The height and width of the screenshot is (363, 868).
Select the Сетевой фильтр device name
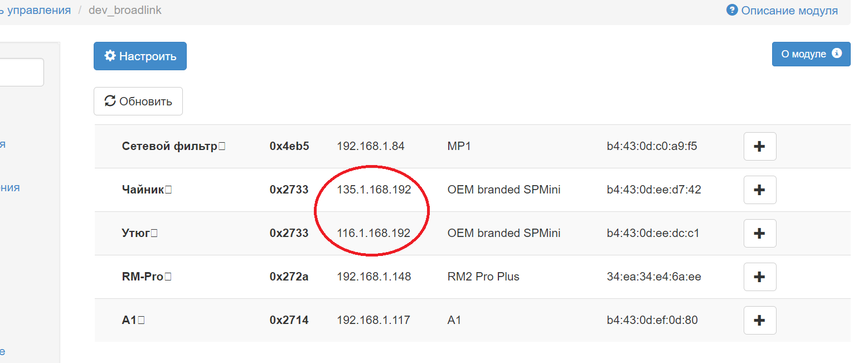[x=169, y=147]
